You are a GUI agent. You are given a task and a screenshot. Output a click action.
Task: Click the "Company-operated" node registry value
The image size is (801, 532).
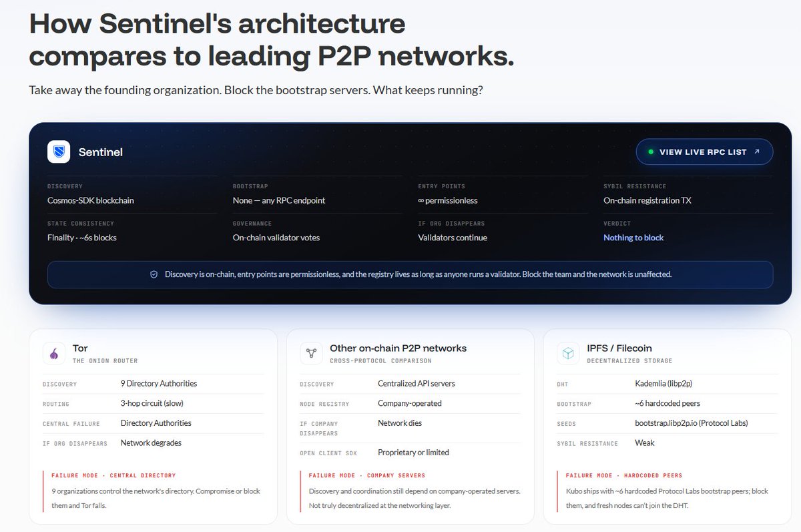pos(410,403)
